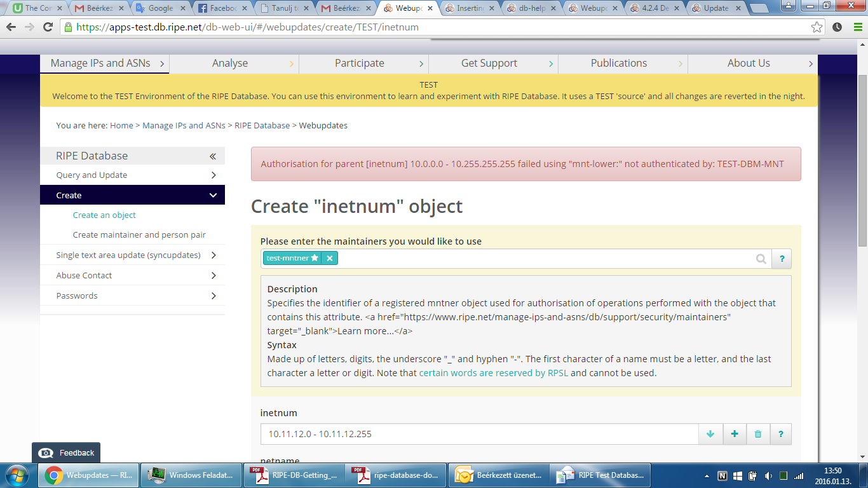Toggle star on test-mntner maintainer tag
Image resolution: width=868 pixels, height=488 pixels.
(x=315, y=258)
